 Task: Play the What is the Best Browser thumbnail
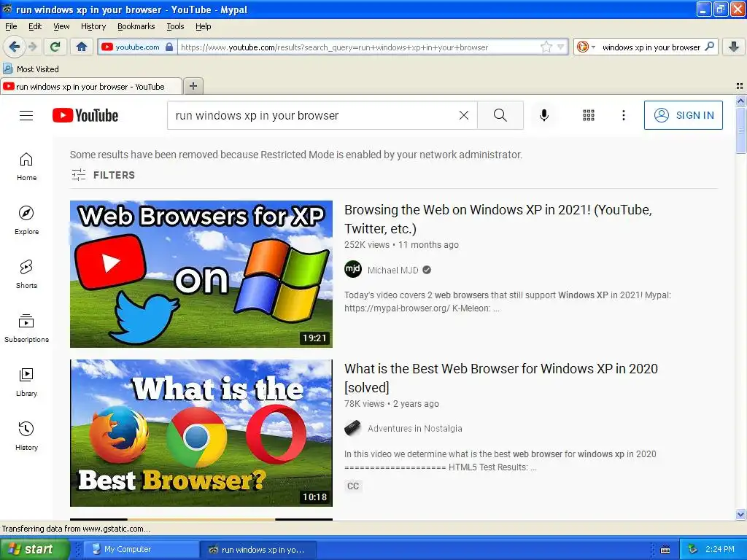coord(201,433)
